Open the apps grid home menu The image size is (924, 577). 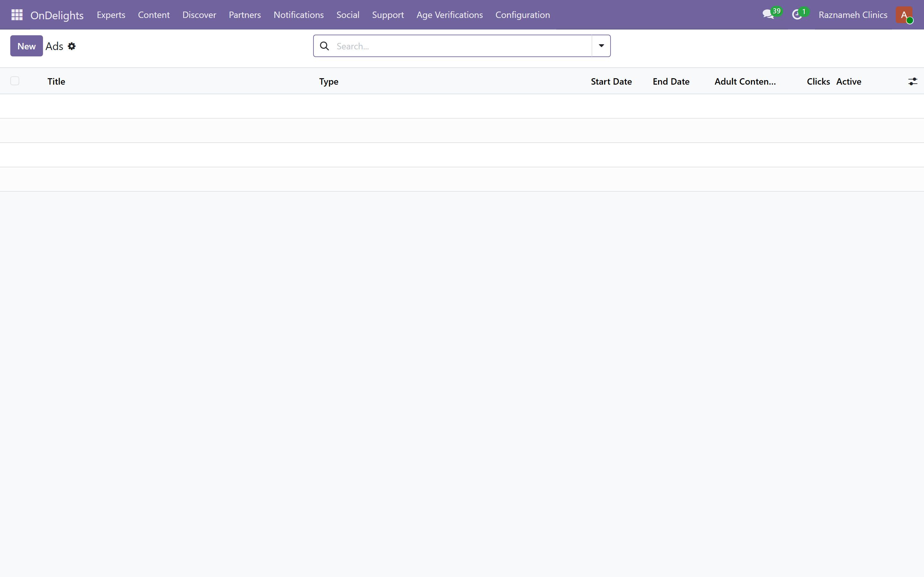[17, 15]
